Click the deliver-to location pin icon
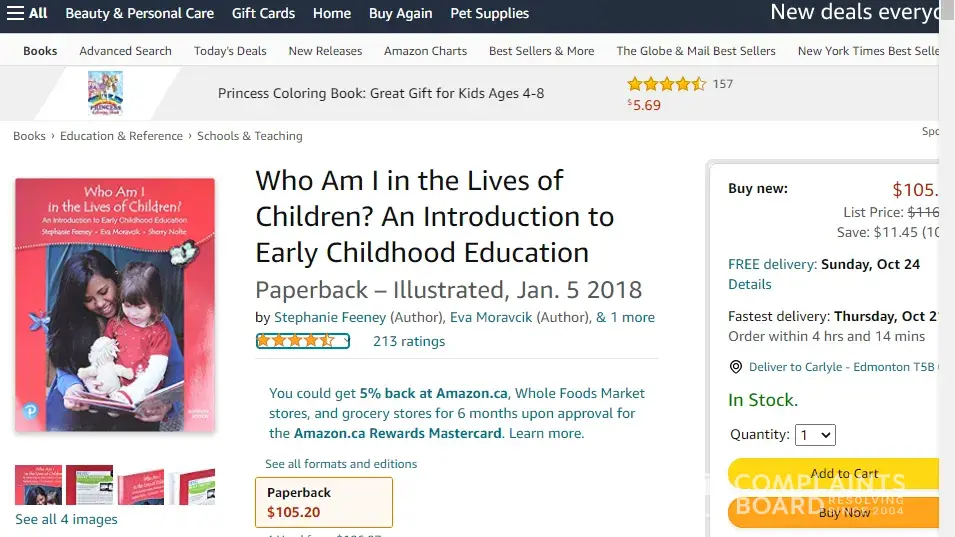Screen dimensions: 955x537 coord(736,367)
